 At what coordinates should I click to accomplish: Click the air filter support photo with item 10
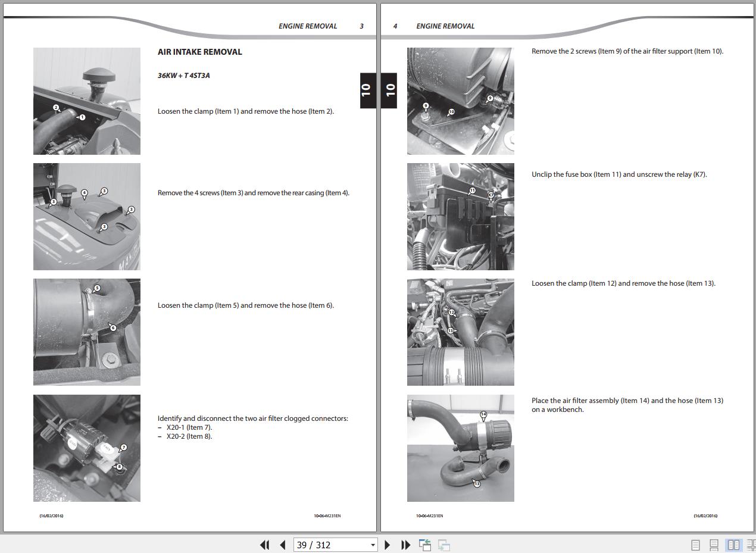pos(461,101)
